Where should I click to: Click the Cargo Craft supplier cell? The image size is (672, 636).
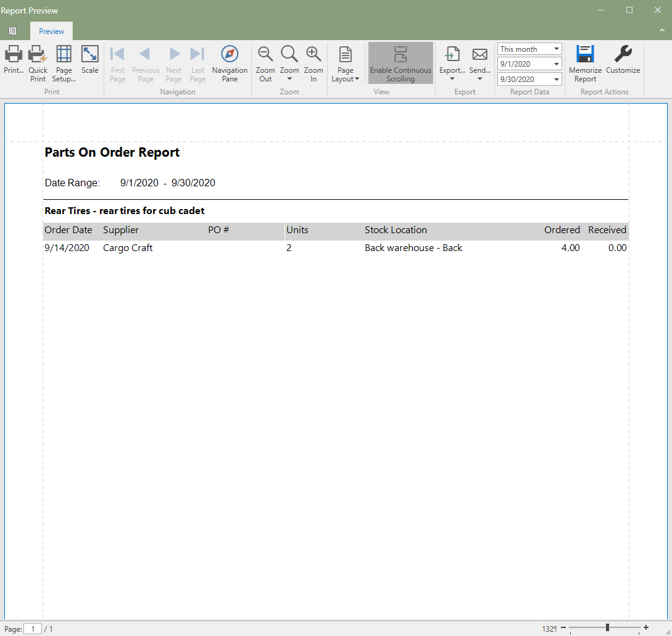click(x=128, y=248)
